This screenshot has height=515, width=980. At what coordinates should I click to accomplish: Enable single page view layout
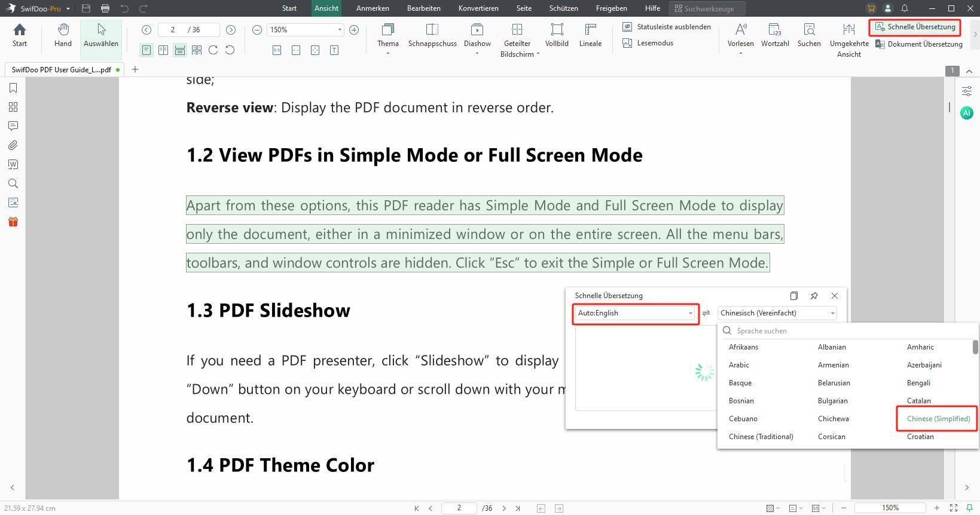(x=146, y=50)
